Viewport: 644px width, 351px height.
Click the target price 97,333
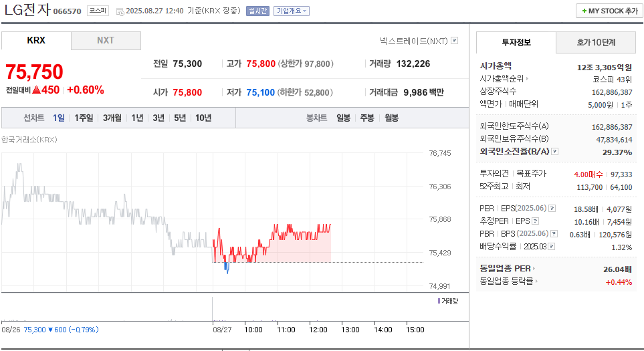(621, 174)
